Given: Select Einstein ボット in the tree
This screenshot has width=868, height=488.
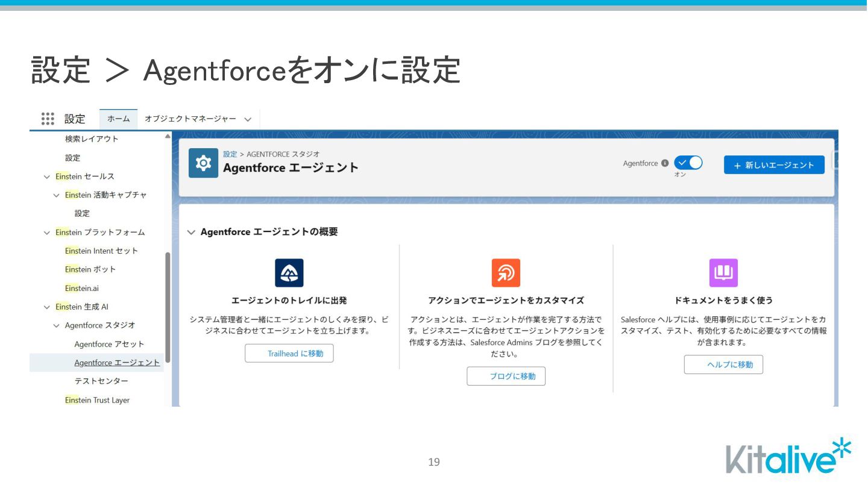Looking at the screenshot, I should pos(90,269).
